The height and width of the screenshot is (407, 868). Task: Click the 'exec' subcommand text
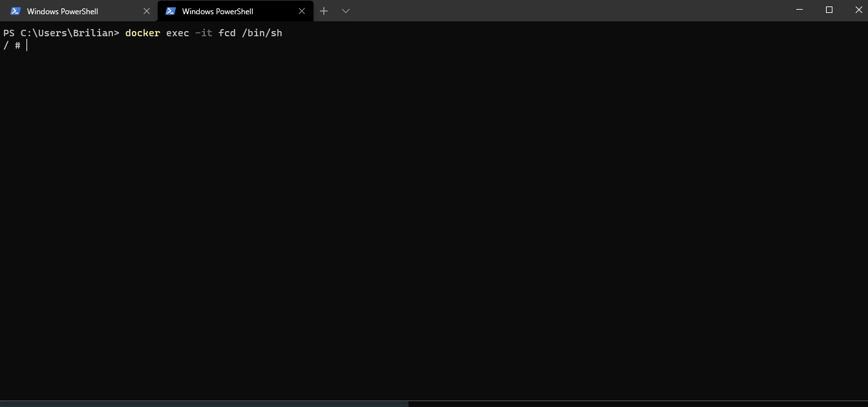coord(177,33)
